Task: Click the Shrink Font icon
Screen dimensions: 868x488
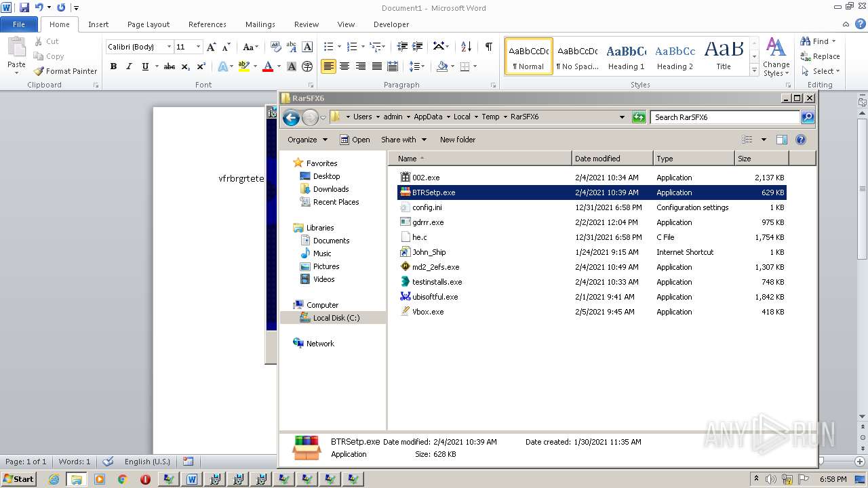Action: pos(227,47)
